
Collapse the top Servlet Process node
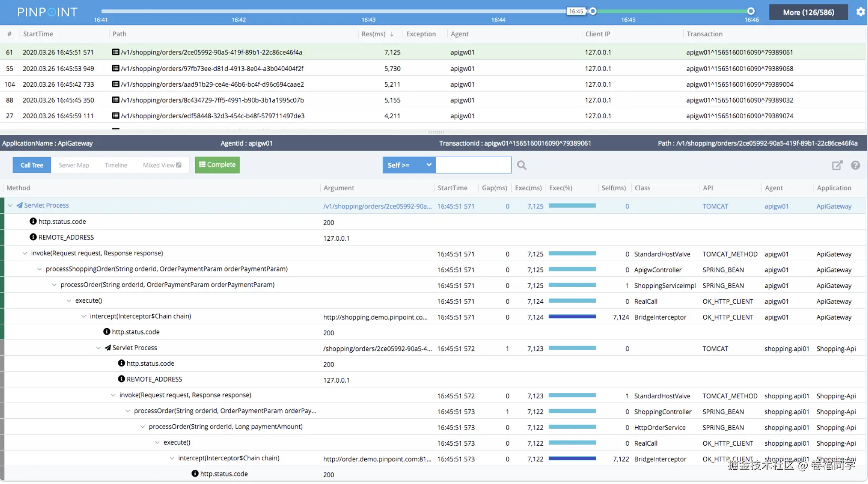pyautogui.click(x=10, y=205)
